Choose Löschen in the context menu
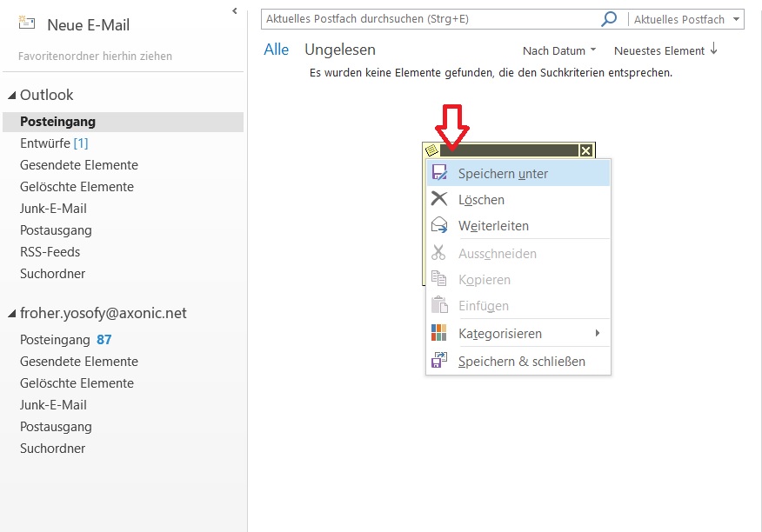 [518, 200]
